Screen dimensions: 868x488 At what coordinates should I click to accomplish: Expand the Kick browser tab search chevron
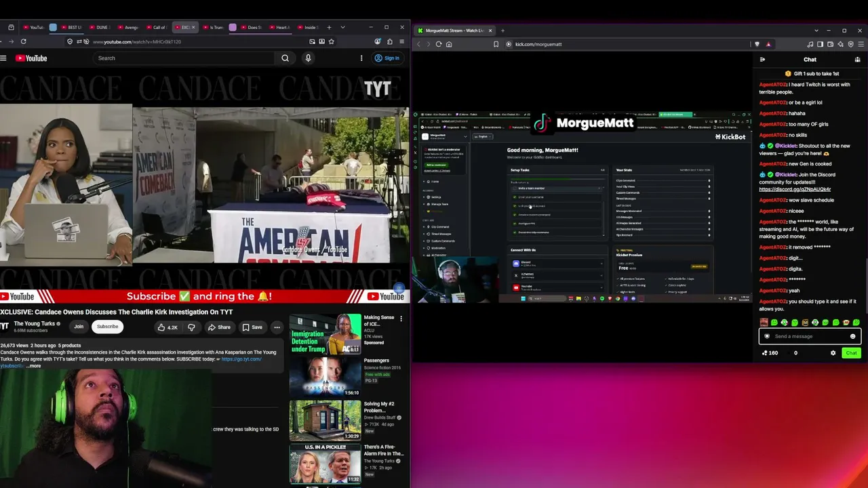pos(816,30)
